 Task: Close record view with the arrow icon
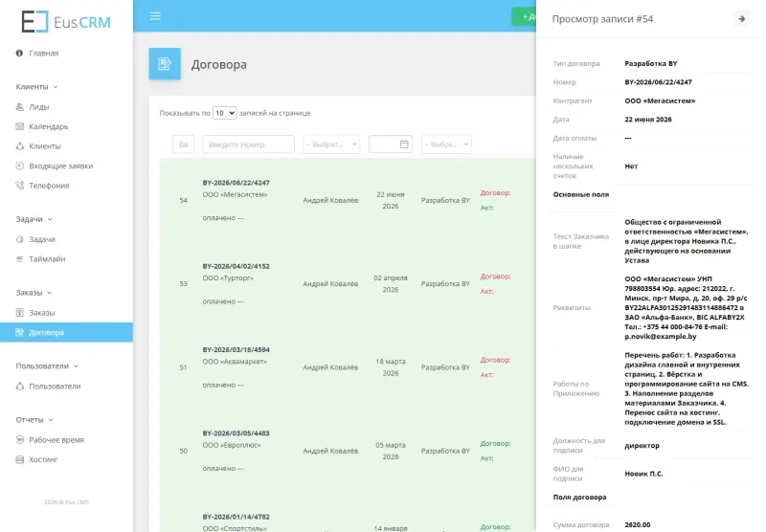[x=741, y=19]
